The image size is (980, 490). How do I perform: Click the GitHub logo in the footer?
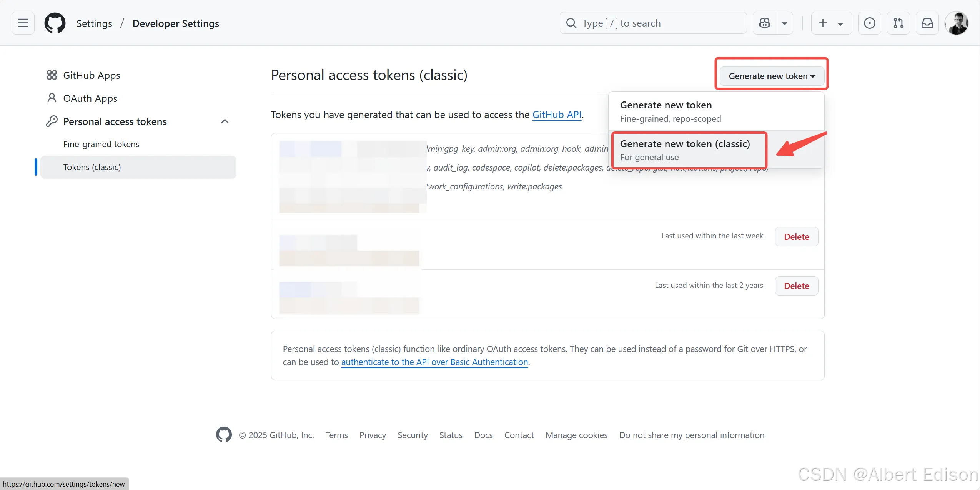tap(224, 435)
